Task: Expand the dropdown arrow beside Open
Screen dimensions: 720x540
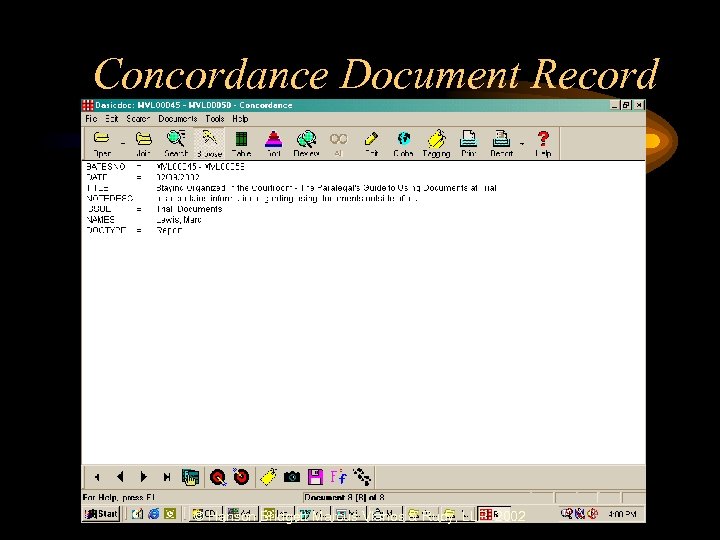Action: tap(123, 144)
